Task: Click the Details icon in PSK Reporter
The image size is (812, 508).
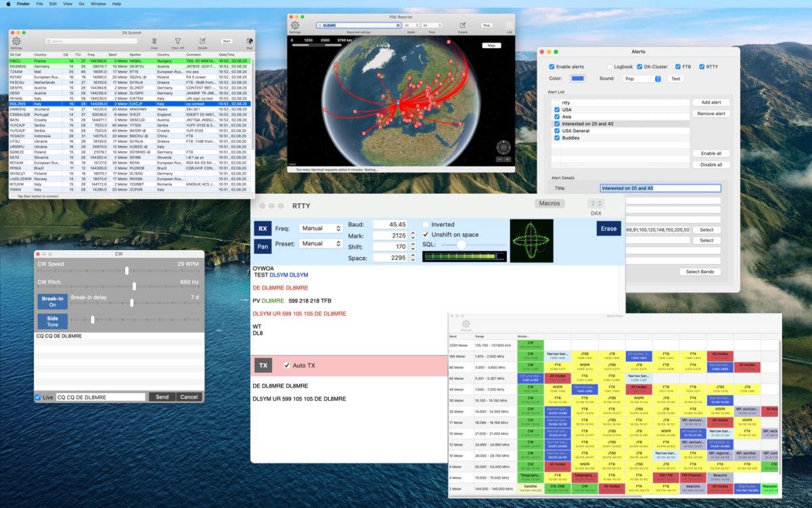Action: click(463, 26)
